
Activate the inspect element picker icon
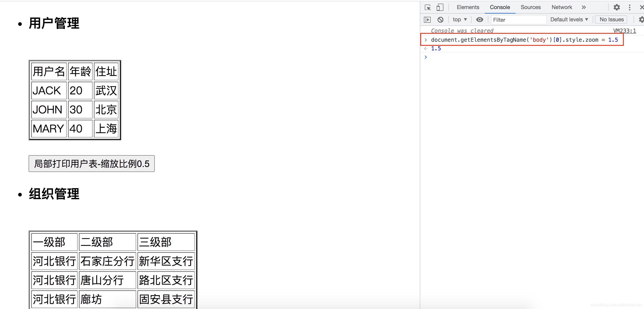[x=428, y=7]
